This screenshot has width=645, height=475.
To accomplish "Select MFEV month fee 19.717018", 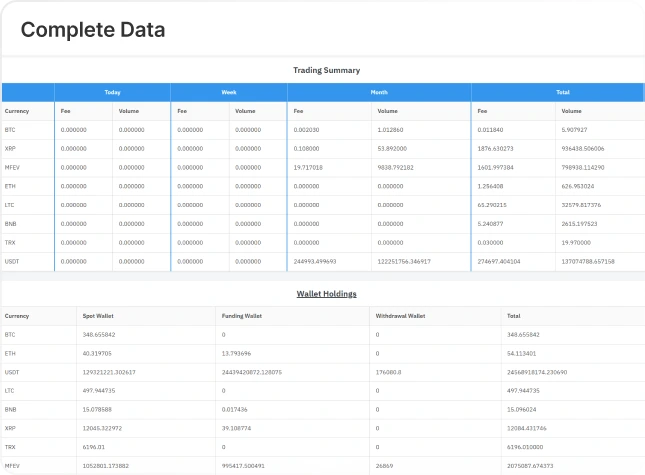I will [x=308, y=167].
